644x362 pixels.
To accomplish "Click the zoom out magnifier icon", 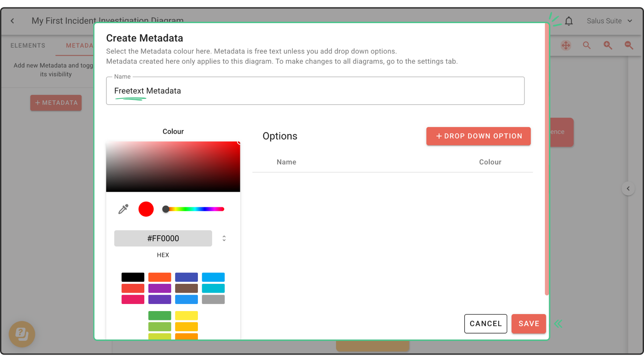I will tap(629, 45).
